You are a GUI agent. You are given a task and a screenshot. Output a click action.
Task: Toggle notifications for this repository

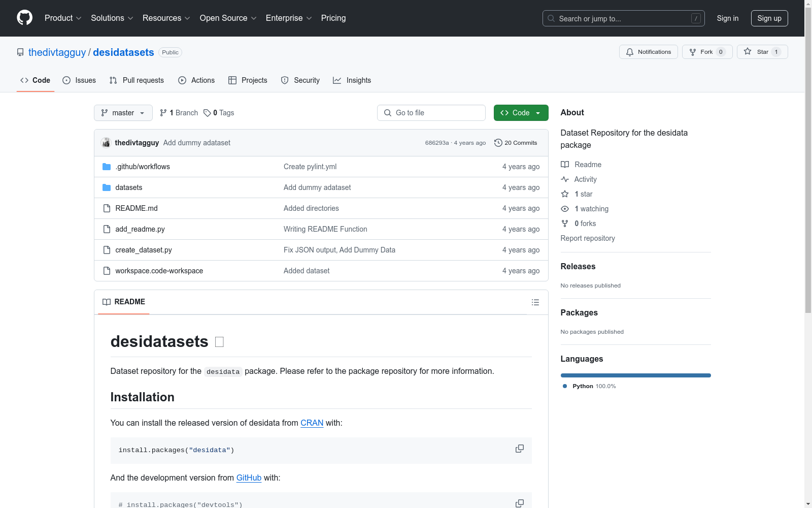tap(648, 52)
